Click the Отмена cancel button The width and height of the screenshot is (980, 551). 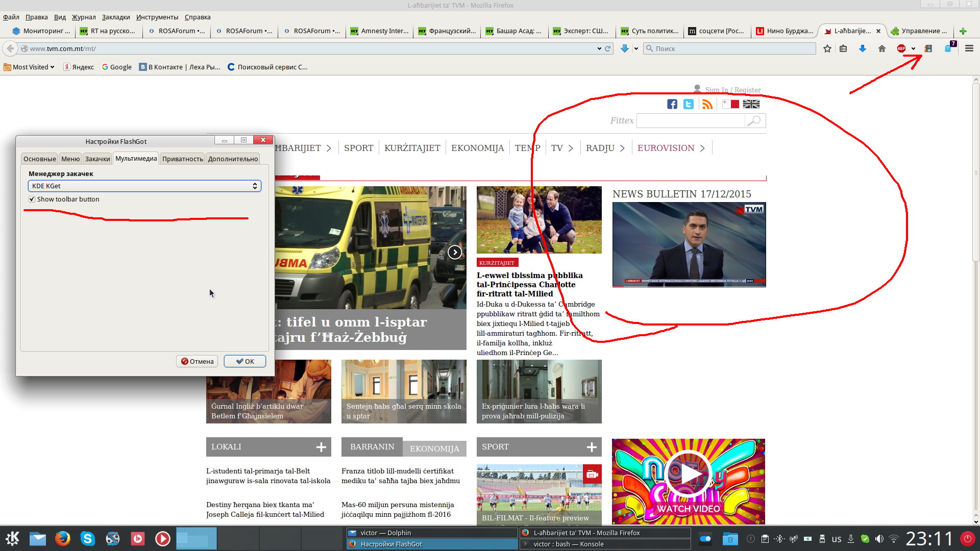197,361
